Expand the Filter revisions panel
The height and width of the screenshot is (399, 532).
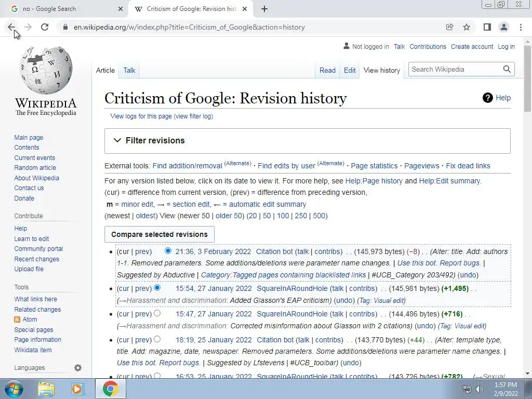(x=308, y=141)
